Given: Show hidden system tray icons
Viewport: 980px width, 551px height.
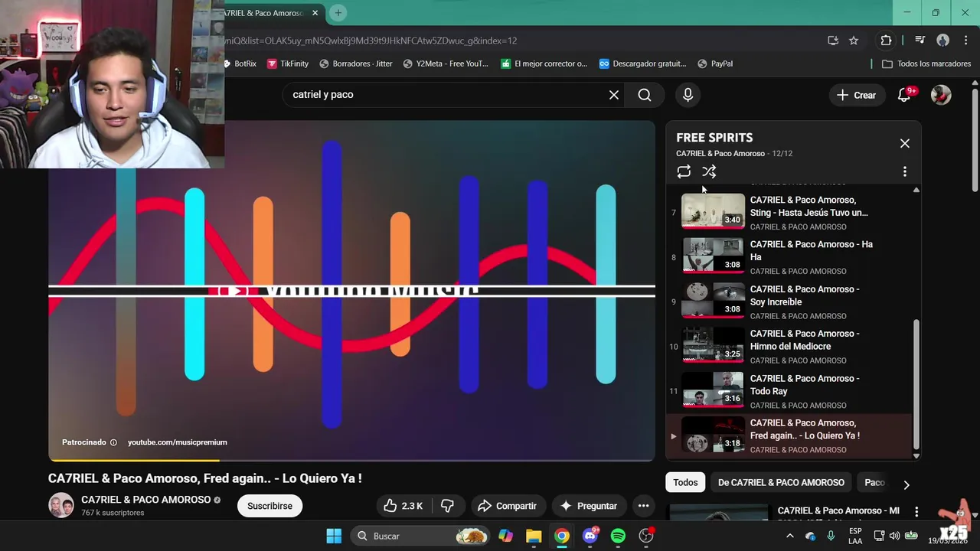Looking at the screenshot, I should pyautogui.click(x=790, y=536).
